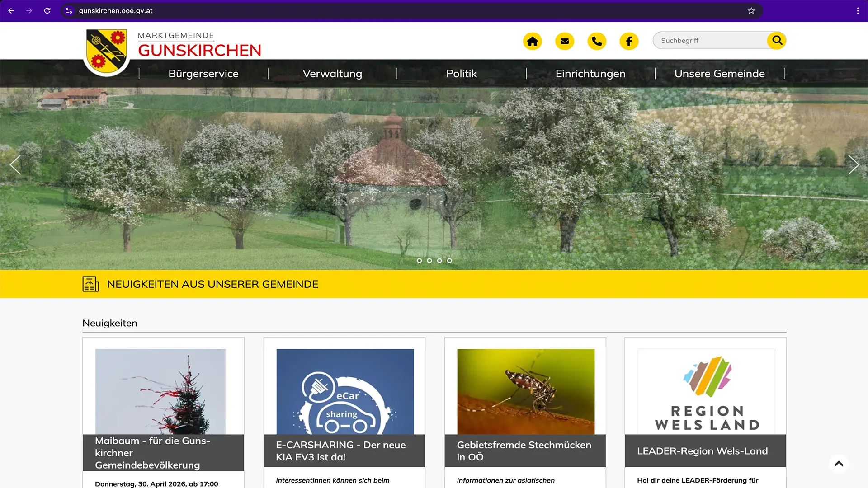Open the Verwaltung menu
The height and width of the screenshot is (488, 868).
point(332,74)
